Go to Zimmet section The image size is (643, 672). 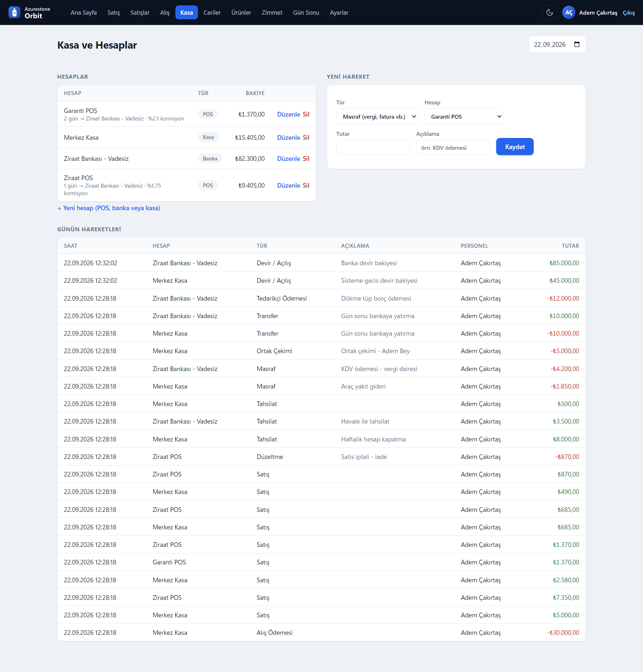272,13
